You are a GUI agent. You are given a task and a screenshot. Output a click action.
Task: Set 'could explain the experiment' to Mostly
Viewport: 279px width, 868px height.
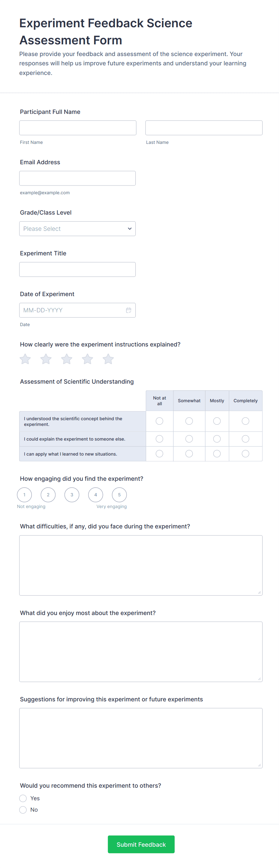click(217, 439)
